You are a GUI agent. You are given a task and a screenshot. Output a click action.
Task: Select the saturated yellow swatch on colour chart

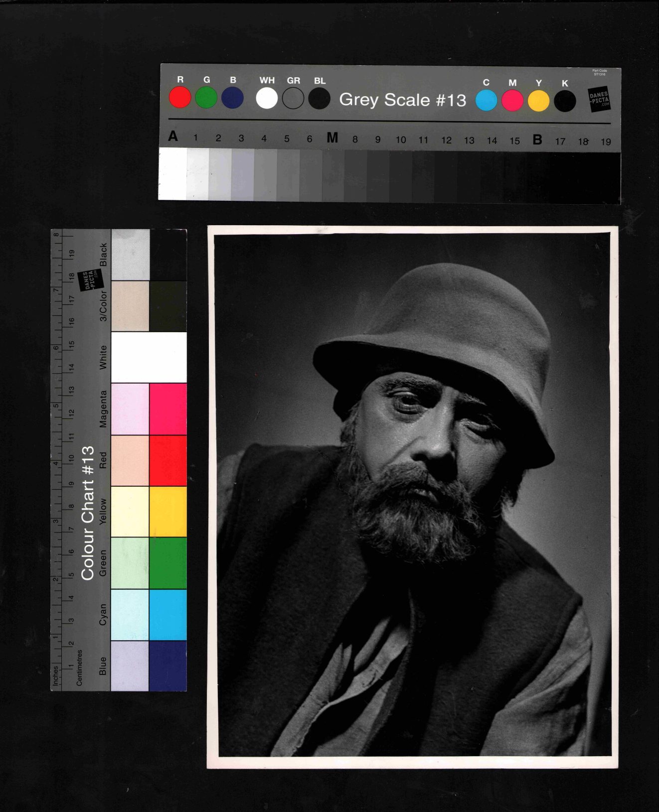coord(168,512)
